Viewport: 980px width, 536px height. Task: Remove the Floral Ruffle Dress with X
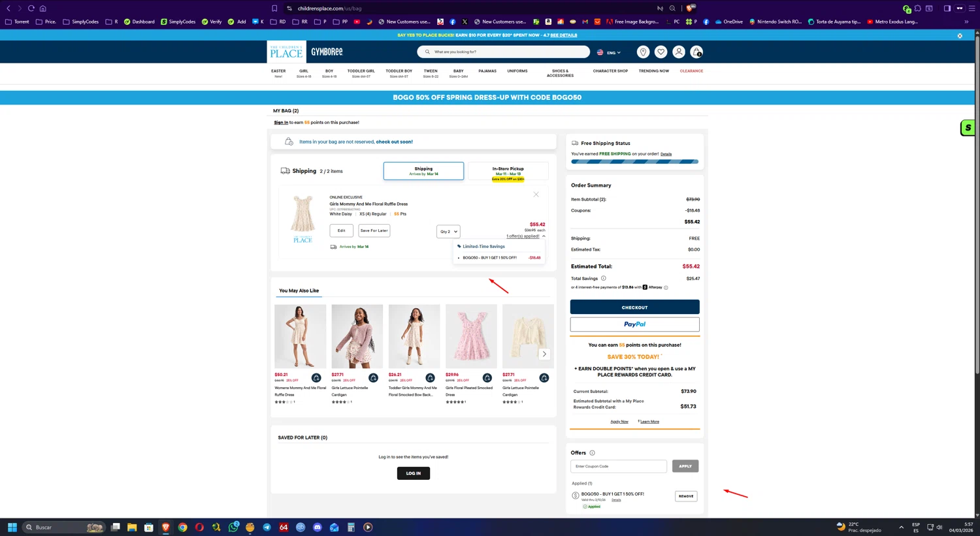pos(536,195)
